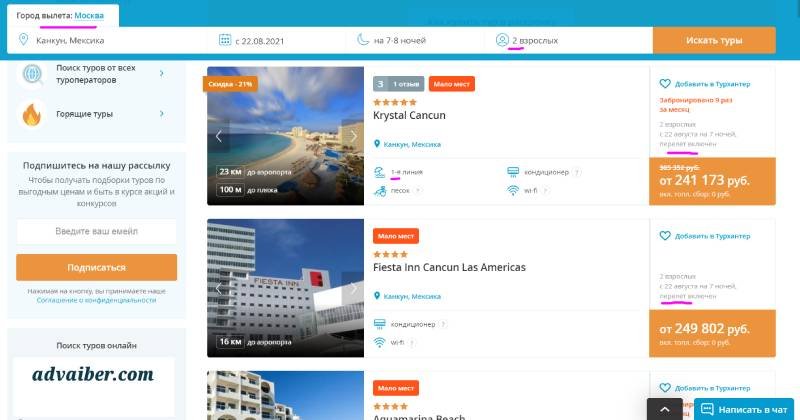Expand chevron next to Горящие туры

coord(162,114)
